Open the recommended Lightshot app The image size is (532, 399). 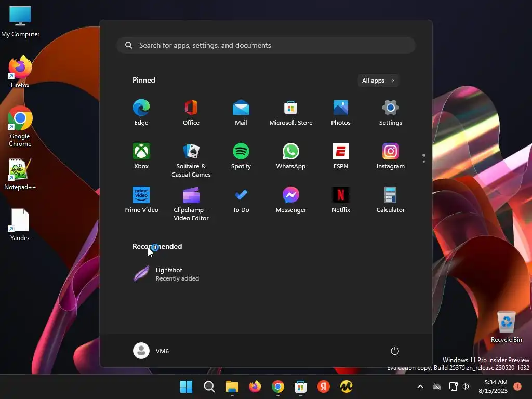(x=166, y=274)
